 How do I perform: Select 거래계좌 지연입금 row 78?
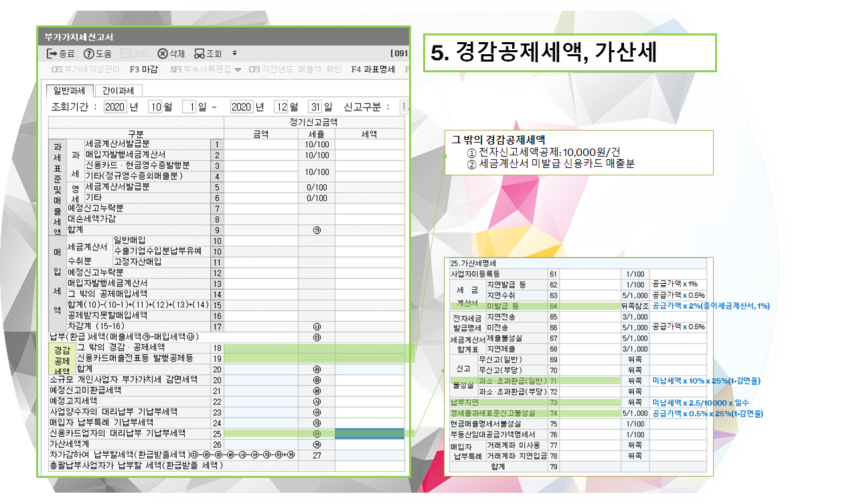(516, 456)
